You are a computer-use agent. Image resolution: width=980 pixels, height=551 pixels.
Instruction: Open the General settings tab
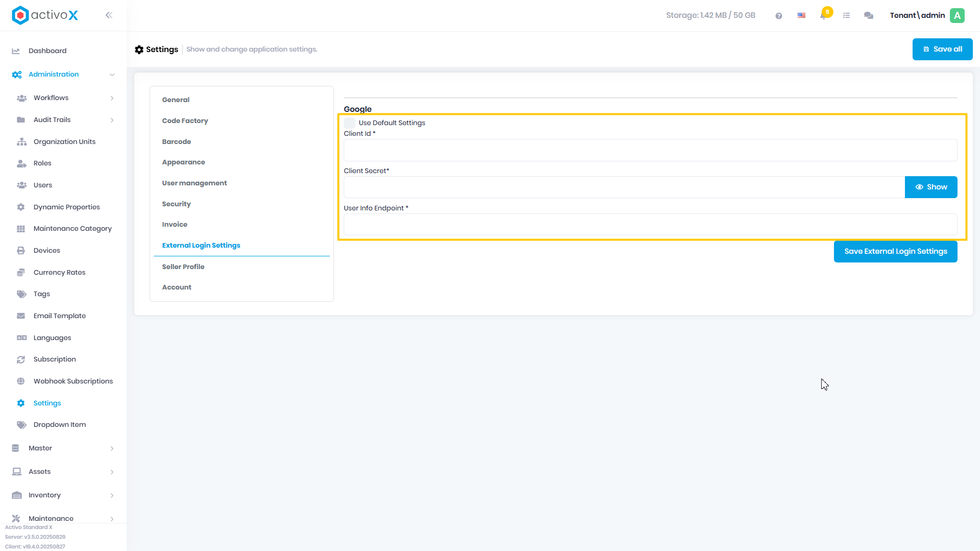pos(176,100)
